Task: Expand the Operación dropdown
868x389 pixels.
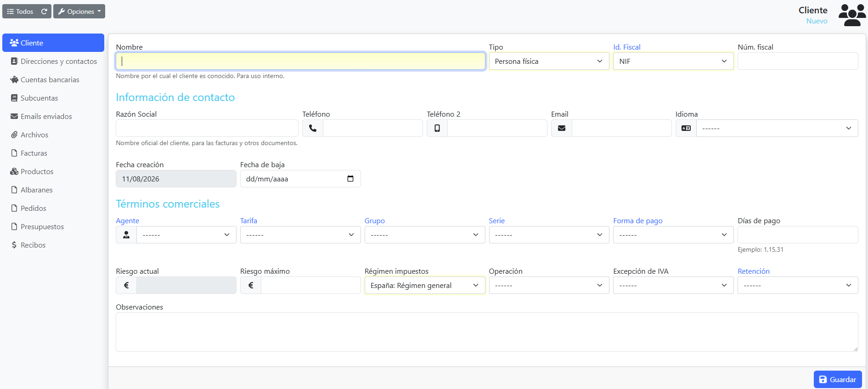Action: tap(549, 285)
